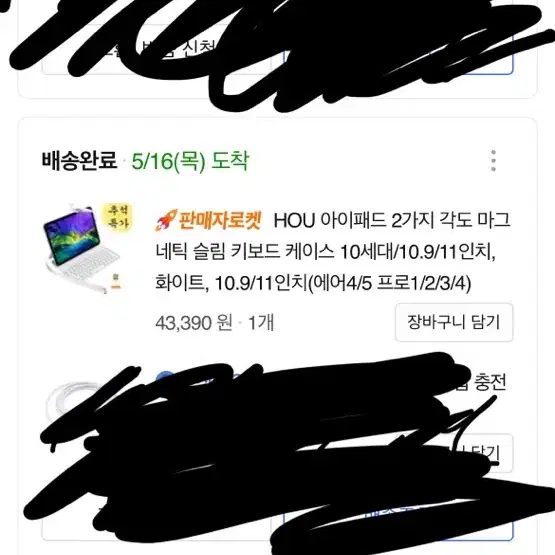The image size is (555, 555).
Task: Tap the 추석특가 sticker on product image
Action: point(118,216)
